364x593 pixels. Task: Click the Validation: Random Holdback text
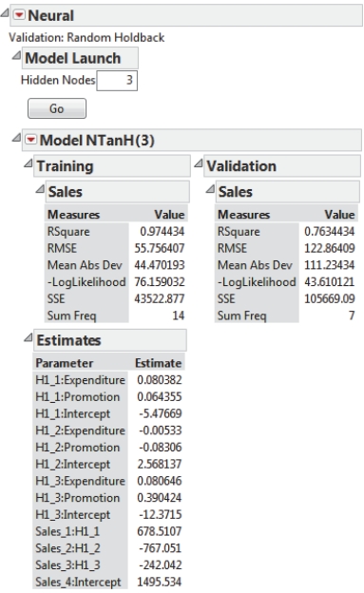tap(86, 37)
